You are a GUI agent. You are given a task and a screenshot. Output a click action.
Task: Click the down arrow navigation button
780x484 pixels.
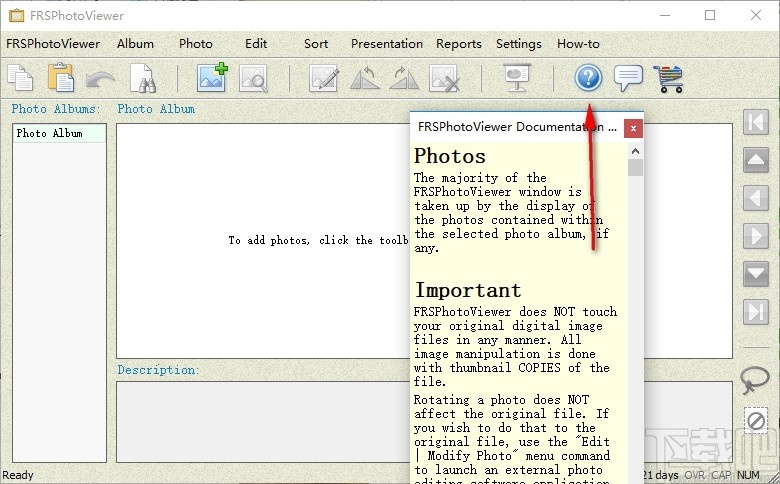click(756, 274)
